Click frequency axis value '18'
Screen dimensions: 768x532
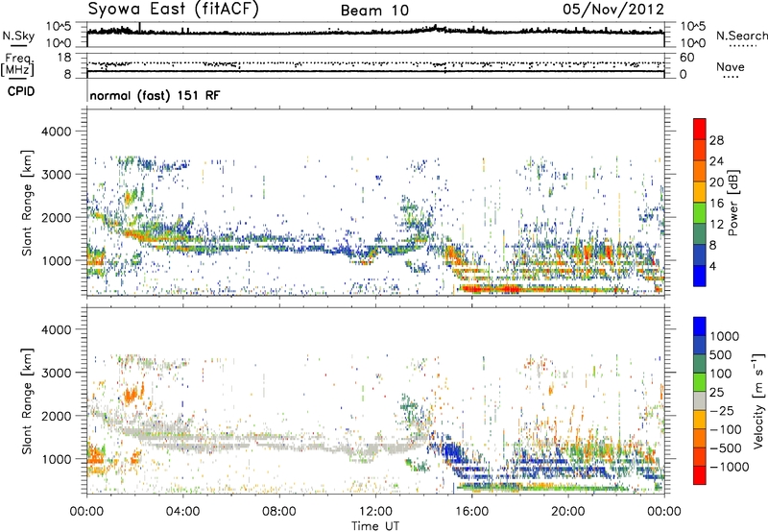tap(63, 58)
